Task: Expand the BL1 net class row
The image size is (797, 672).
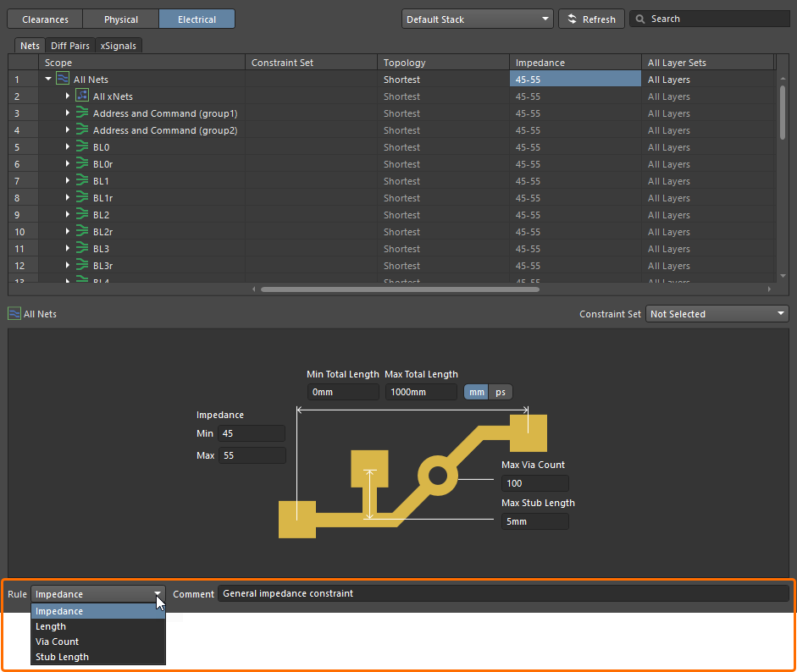Action: pos(68,181)
